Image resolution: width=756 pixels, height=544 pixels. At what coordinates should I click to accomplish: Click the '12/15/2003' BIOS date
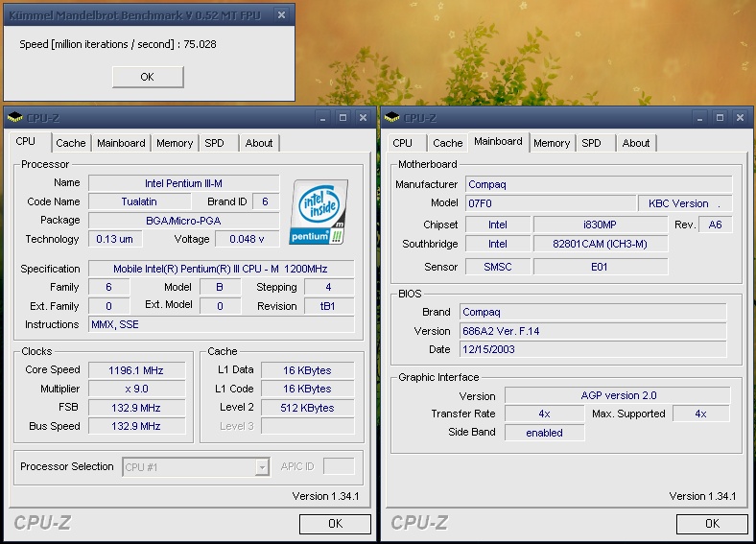coord(593,349)
